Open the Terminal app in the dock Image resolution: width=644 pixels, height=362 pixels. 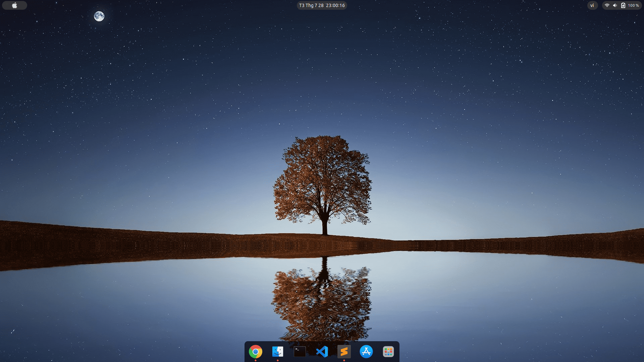tap(300, 352)
